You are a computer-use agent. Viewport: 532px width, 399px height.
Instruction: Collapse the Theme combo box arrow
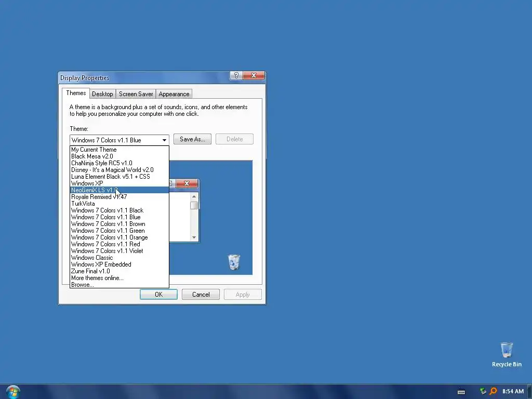click(x=164, y=140)
